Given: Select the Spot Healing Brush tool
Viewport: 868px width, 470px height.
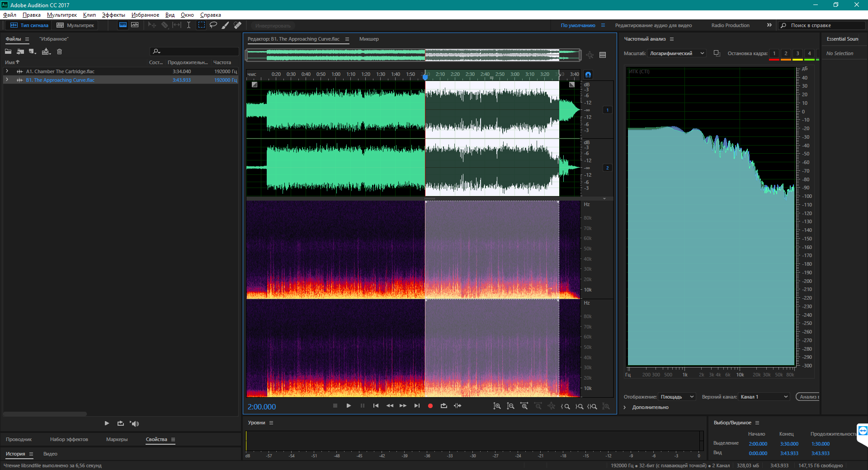Looking at the screenshot, I should coord(237,25).
